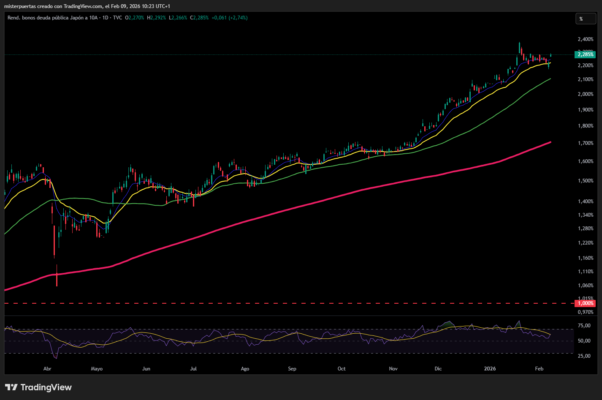Select the green moving average line
This screenshot has width=602, height=400.
[x=300, y=168]
